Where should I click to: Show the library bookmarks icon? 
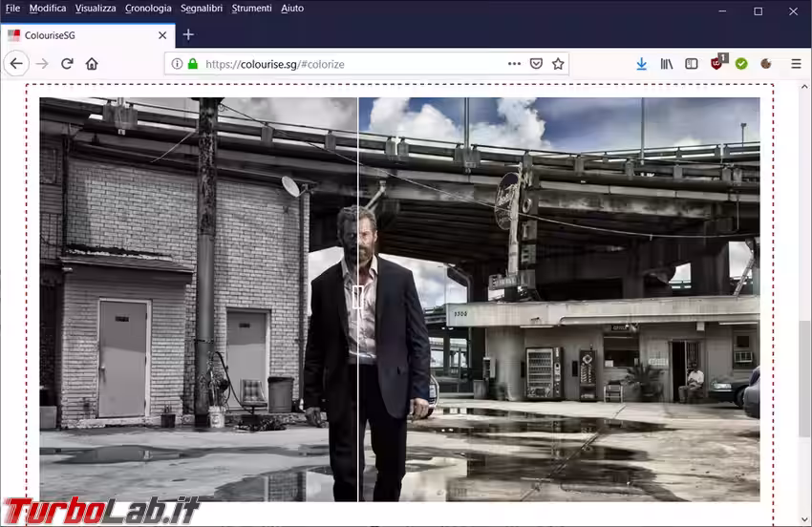pyautogui.click(x=667, y=64)
